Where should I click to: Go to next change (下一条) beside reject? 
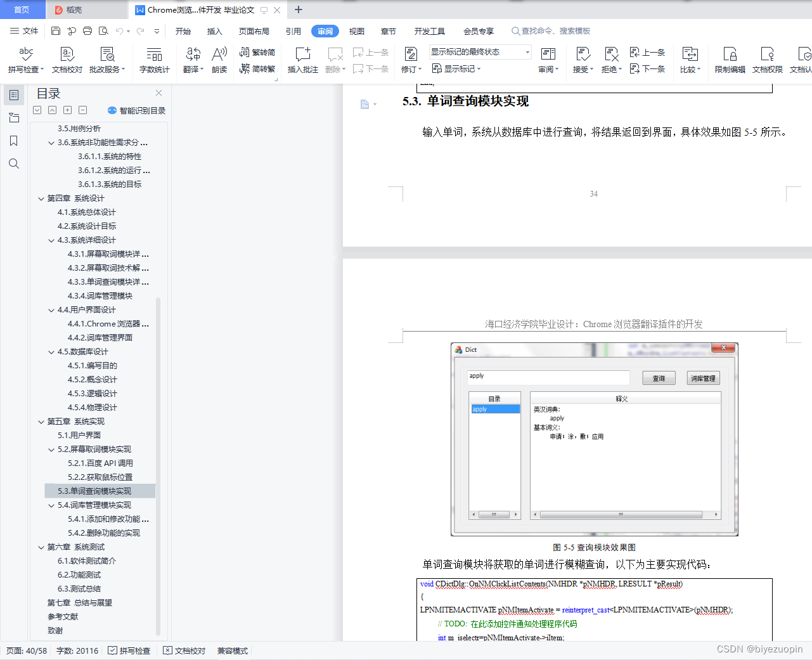(x=647, y=68)
